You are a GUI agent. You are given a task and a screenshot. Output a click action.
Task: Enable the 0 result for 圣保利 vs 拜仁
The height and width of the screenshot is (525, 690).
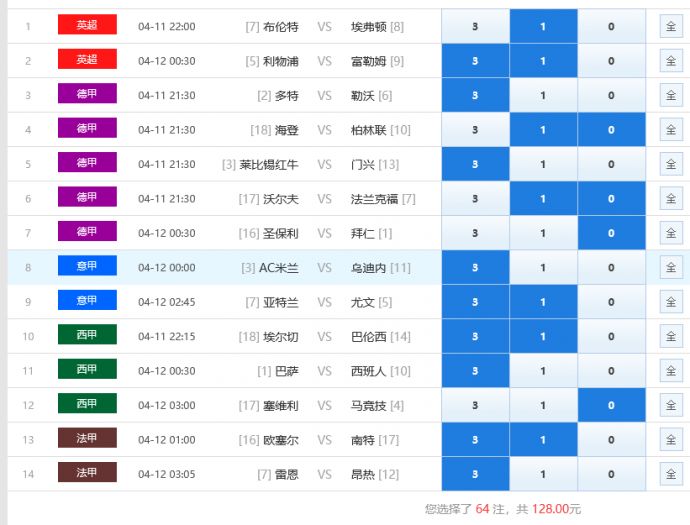coord(611,233)
